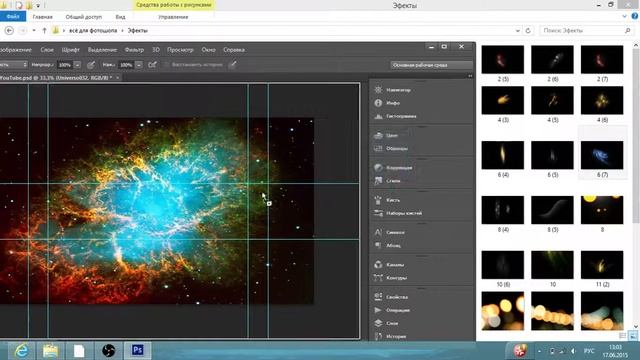640x360 pixels.
Task: Open the Окно menu
Action: pyautogui.click(x=208, y=50)
